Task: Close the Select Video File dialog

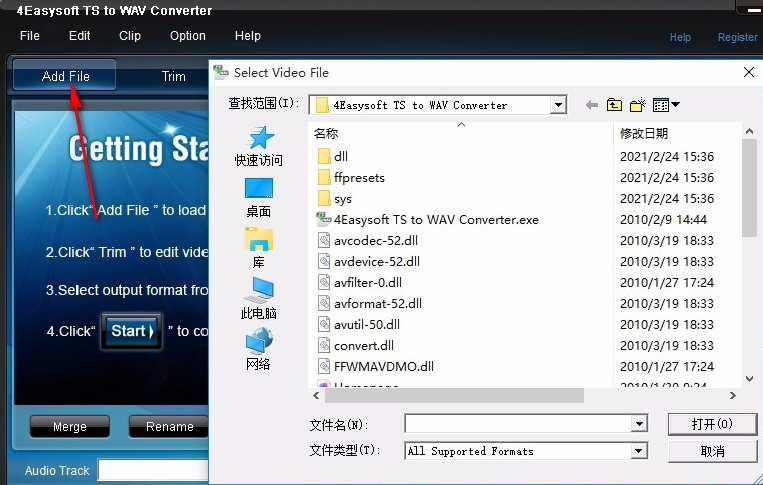Action: click(748, 72)
